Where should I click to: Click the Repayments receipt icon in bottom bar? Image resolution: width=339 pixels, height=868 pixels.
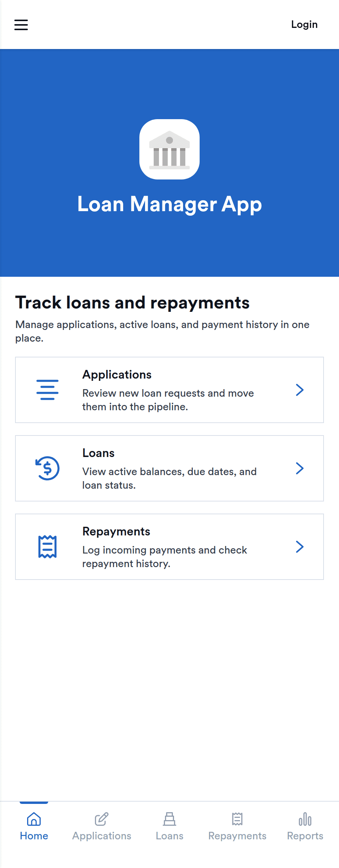[x=237, y=819]
